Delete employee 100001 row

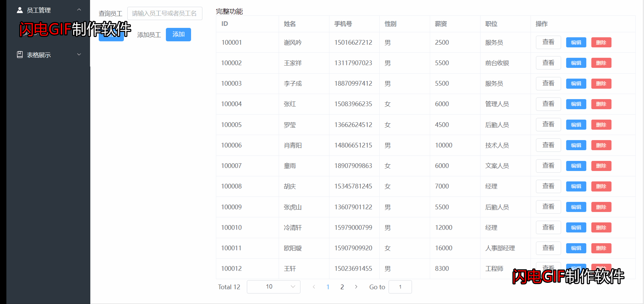click(601, 42)
